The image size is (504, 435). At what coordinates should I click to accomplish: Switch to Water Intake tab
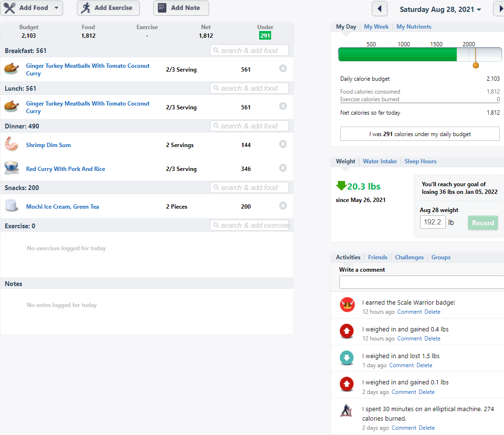tap(379, 161)
